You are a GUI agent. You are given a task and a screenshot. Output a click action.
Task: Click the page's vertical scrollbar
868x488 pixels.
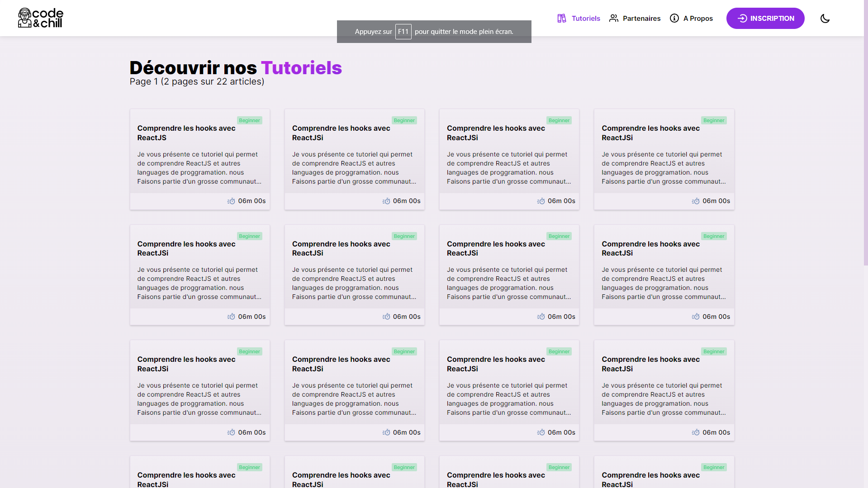pyautogui.click(x=865, y=136)
